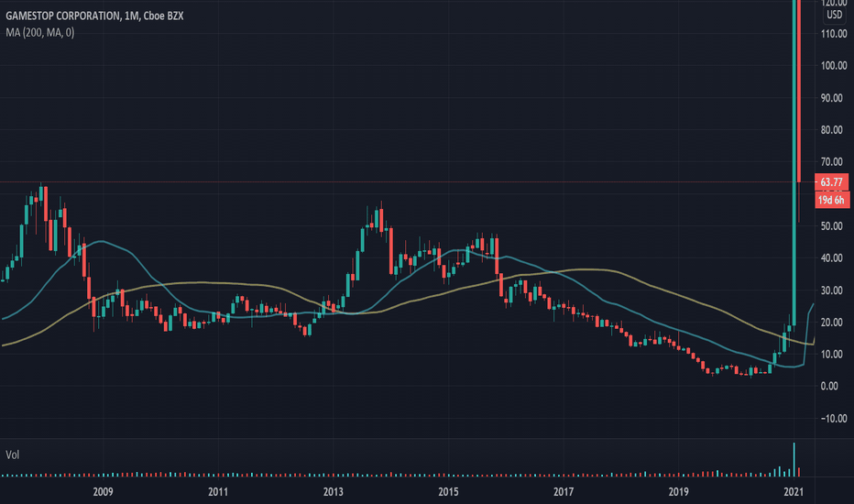Image resolution: width=854 pixels, height=504 pixels.
Task: Click the 0.00 price axis label
Action: (x=830, y=387)
